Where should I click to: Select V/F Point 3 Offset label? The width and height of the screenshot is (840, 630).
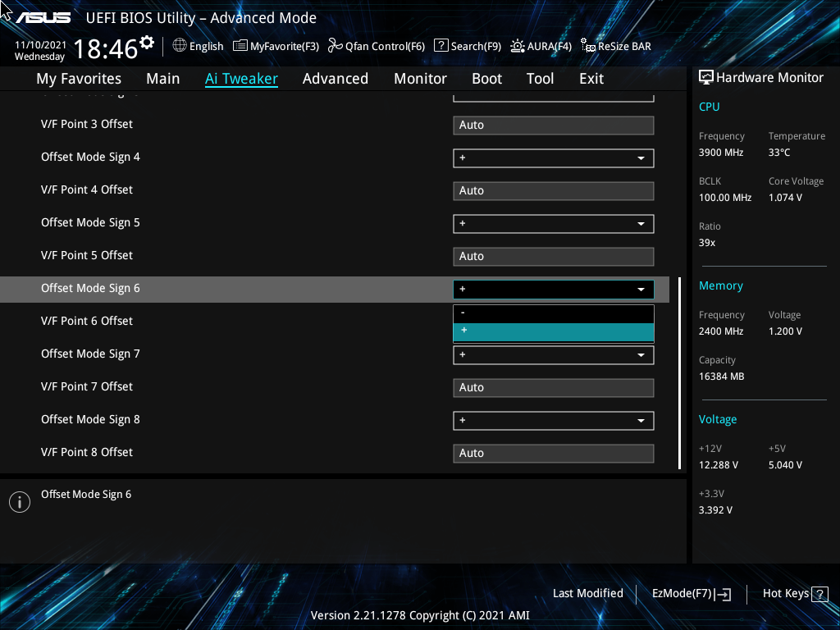[x=87, y=125]
